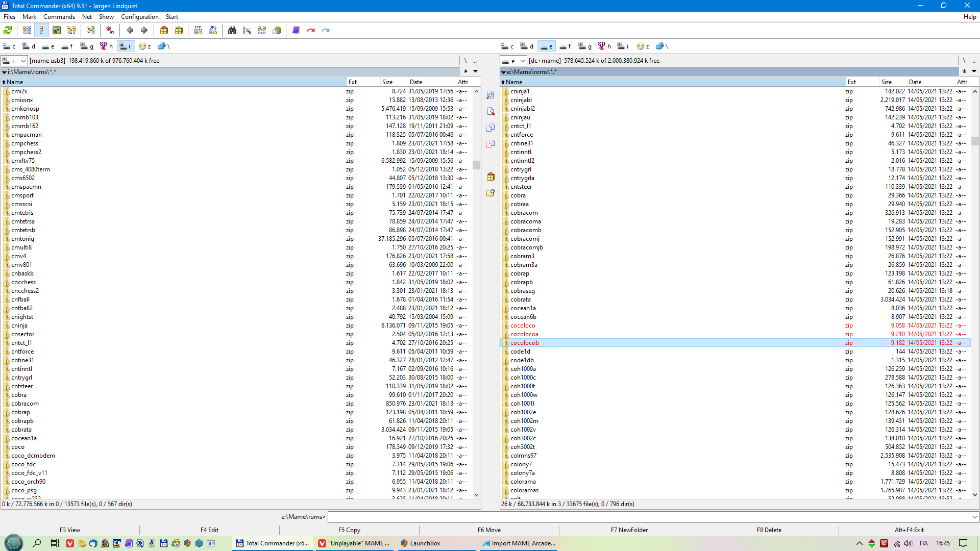Click the view file icon in middle bar
Image resolution: width=980 pixels, height=551 pixels.
pyautogui.click(x=491, y=95)
